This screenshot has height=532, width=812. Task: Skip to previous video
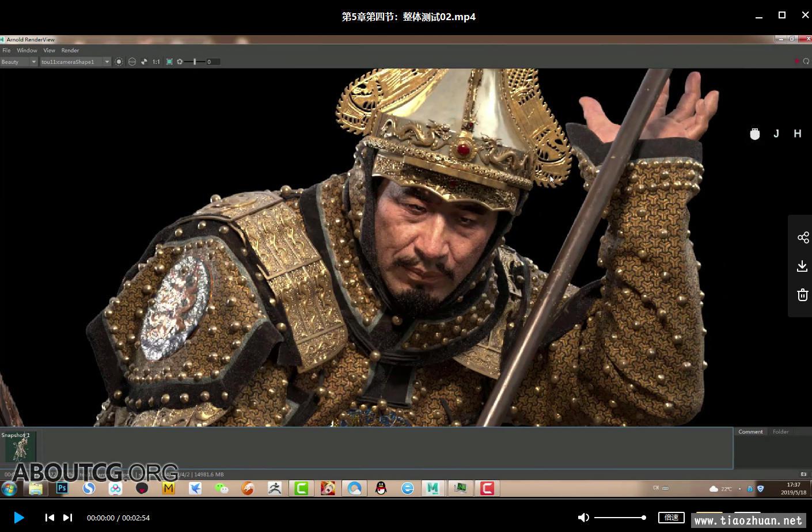point(50,518)
